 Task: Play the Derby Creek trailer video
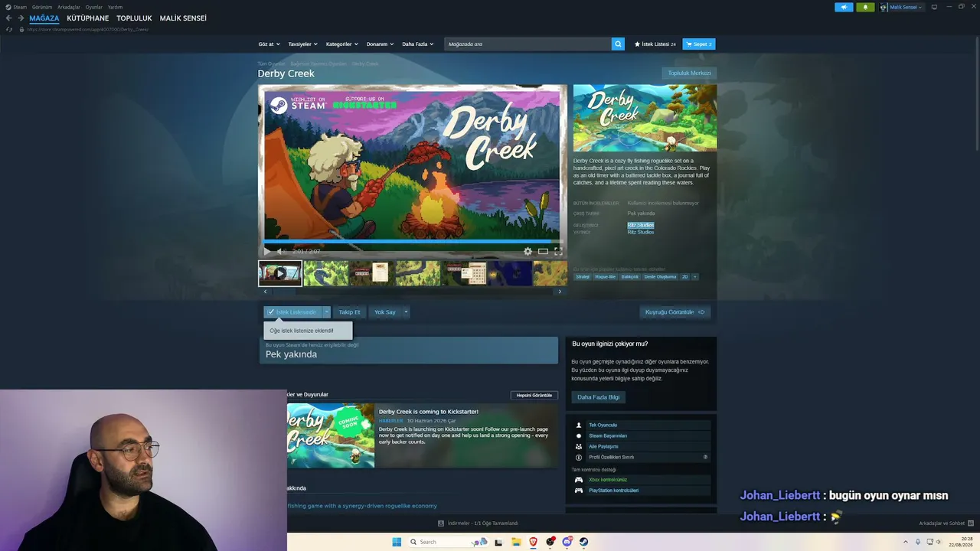point(267,251)
